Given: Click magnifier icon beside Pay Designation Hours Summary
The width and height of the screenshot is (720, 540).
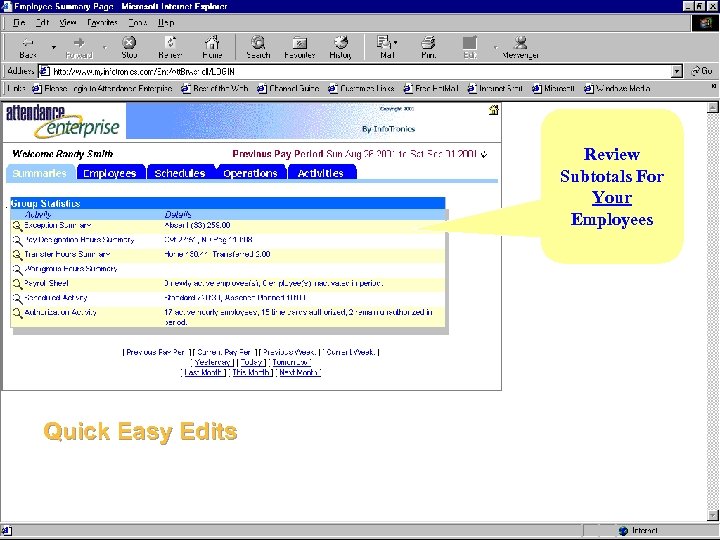Looking at the screenshot, I should tap(17, 240).
